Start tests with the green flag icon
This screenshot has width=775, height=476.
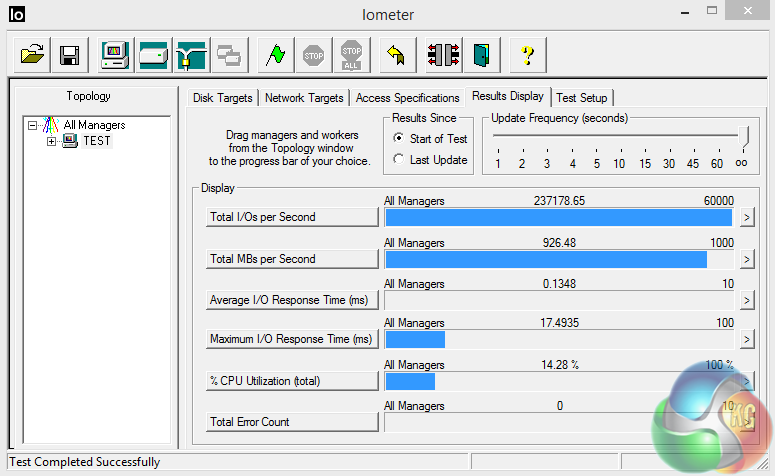(x=275, y=55)
